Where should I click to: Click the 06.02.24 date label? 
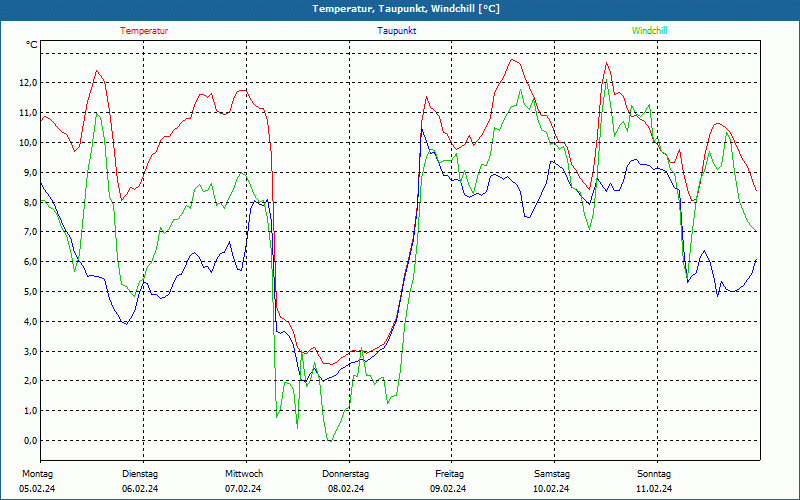140,489
